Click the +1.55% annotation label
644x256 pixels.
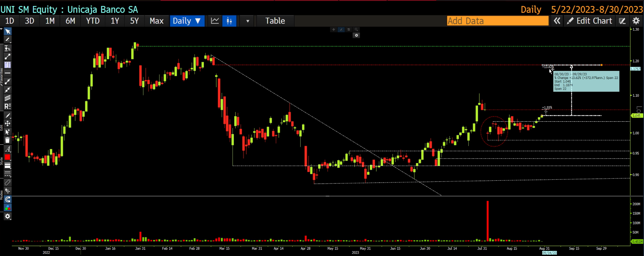547,108
